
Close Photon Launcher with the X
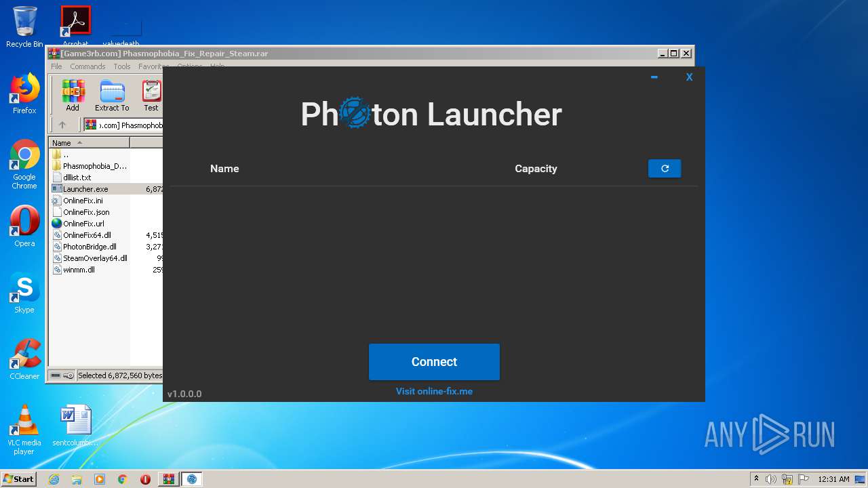[689, 77]
